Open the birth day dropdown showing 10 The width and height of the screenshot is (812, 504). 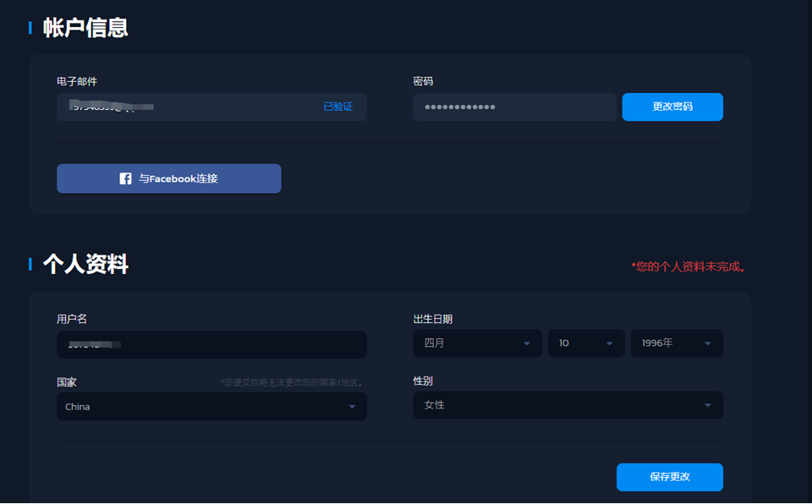586,343
